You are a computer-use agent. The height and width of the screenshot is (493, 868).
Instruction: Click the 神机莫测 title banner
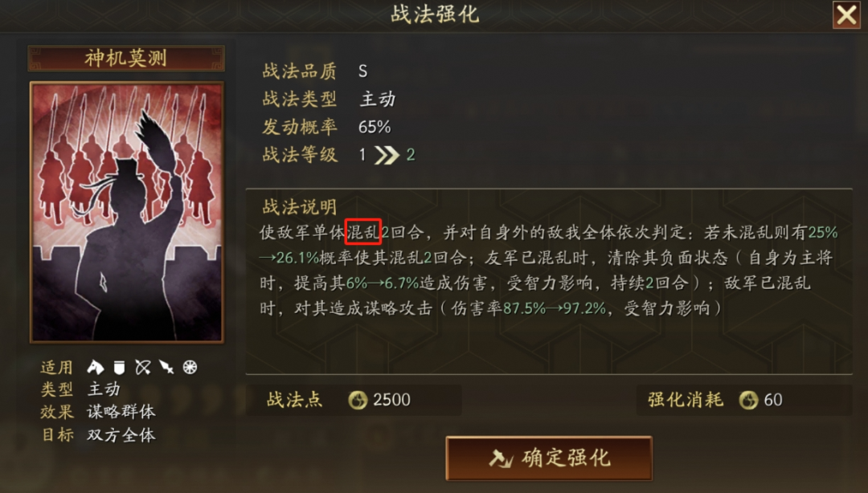tap(126, 58)
